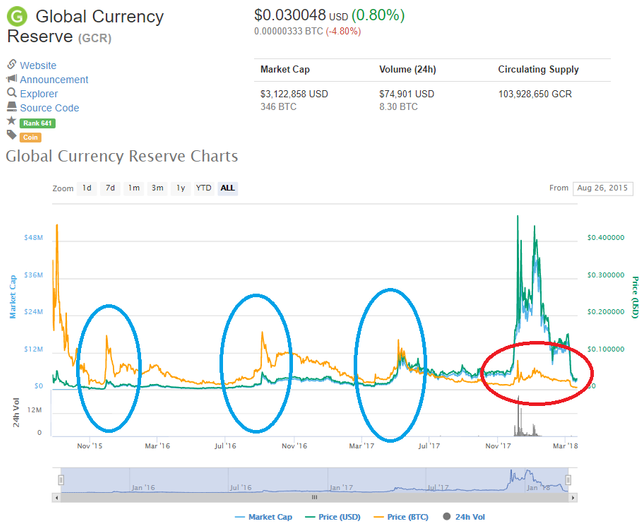Image resolution: width=640 pixels, height=532 pixels.
Task: Click the Rank 641 badge
Action: tap(38, 123)
